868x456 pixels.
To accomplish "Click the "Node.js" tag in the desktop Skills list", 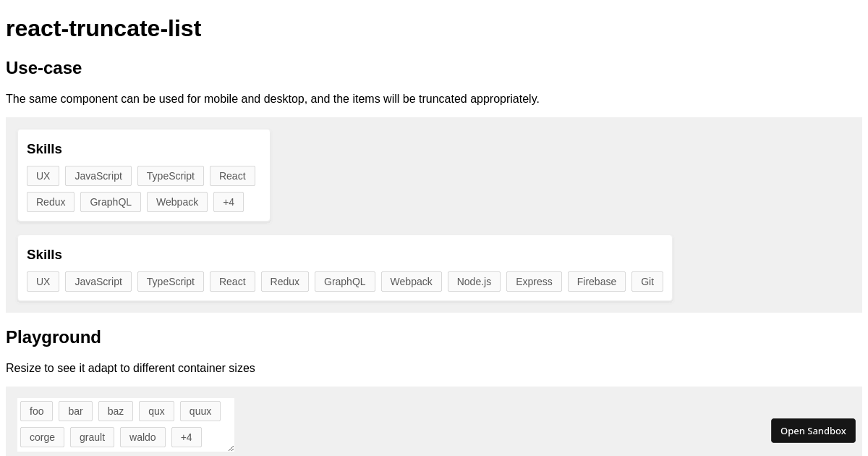I will (x=474, y=282).
